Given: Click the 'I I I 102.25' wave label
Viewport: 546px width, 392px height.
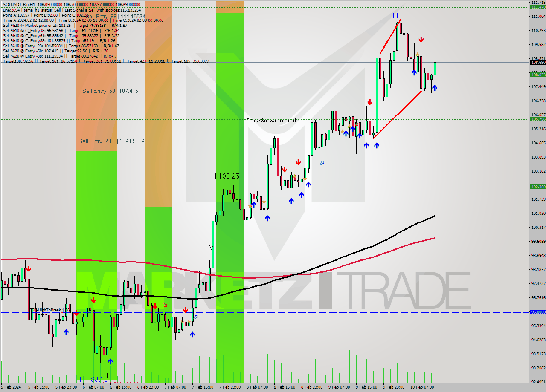Looking at the screenshot, I should (x=223, y=176).
